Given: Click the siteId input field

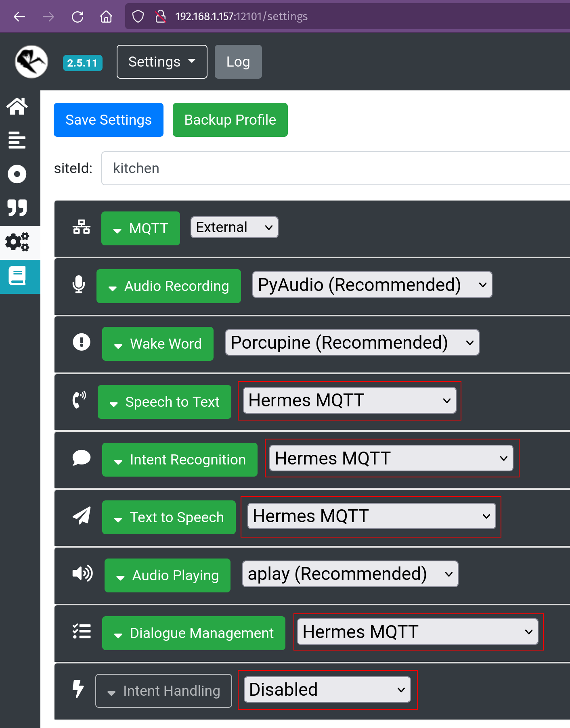Looking at the screenshot, I should pos(335,168).
